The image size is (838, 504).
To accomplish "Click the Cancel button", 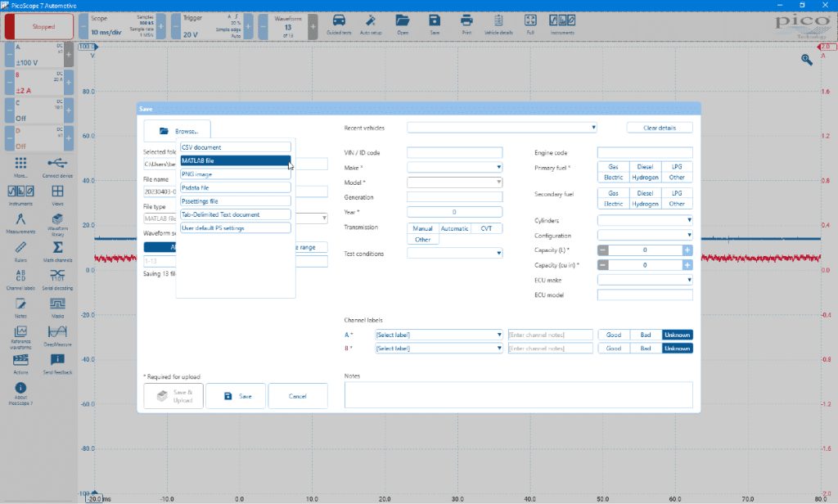I will coord(298,396).
